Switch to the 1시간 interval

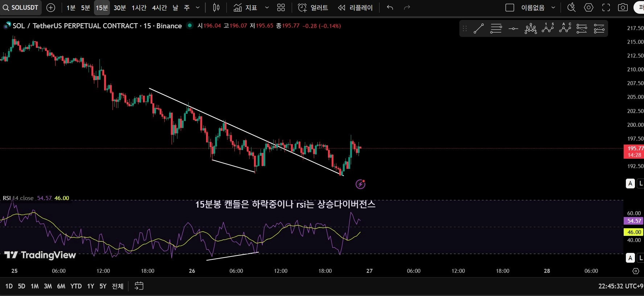click(139, 8)
